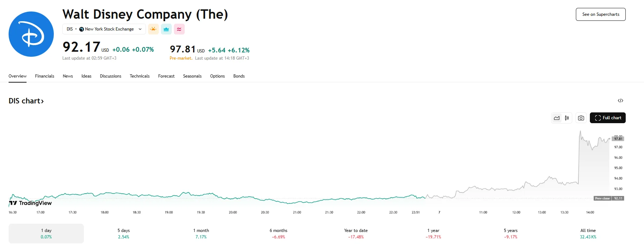Click the pink waves badge icon
The width and height of the screenshot is (644, 251).
pos(179,29)
